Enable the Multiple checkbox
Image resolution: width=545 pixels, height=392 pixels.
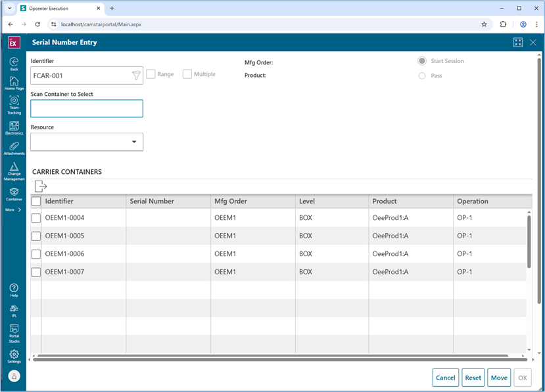(x=187, y=74)
